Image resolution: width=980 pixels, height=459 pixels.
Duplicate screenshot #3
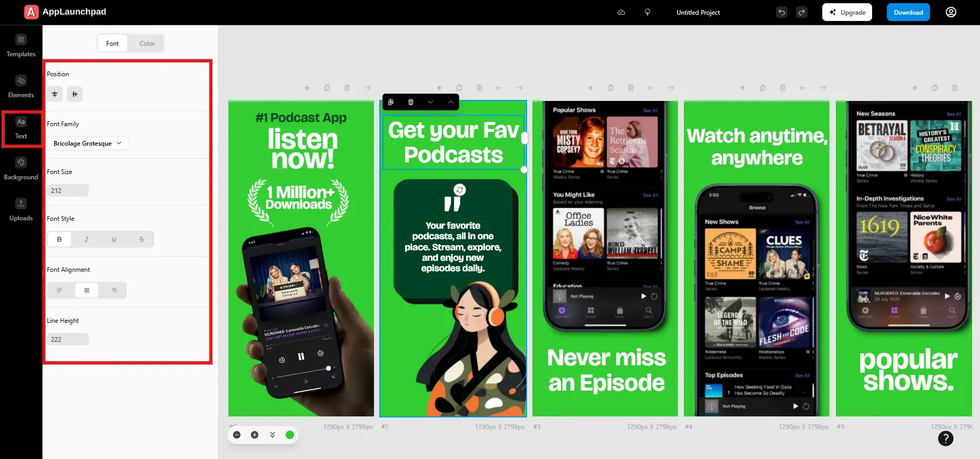pyautogui.click(x=611, y=88)
